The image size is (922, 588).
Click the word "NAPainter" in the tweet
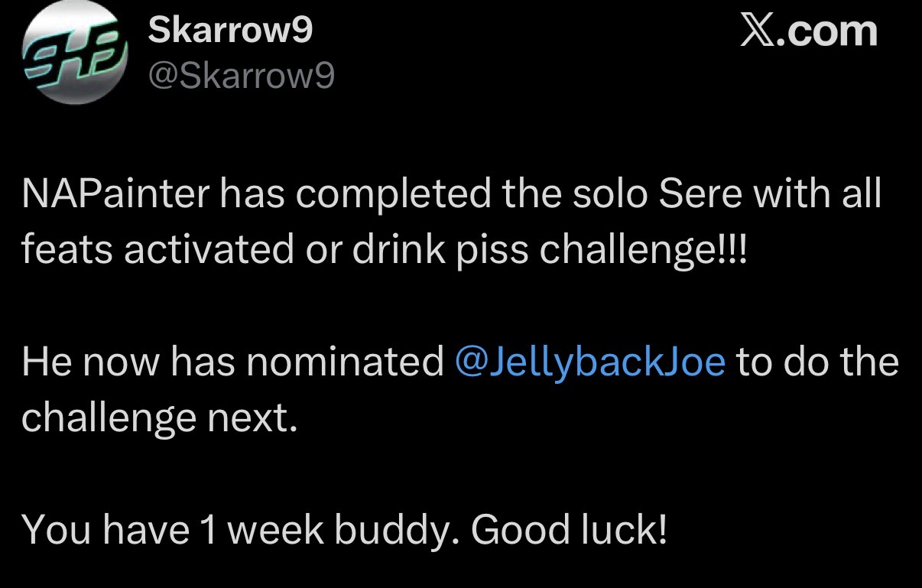tap(115, 196)
